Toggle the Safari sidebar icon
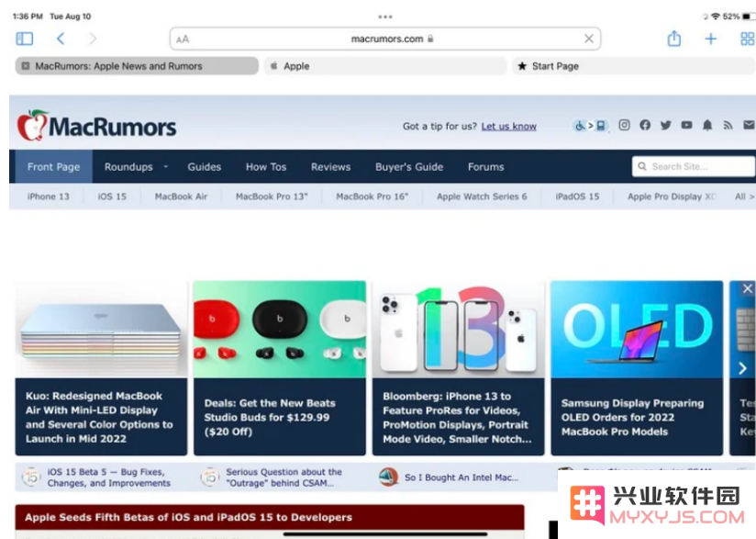This screenshot has width=756, height=539. (25, 39)
